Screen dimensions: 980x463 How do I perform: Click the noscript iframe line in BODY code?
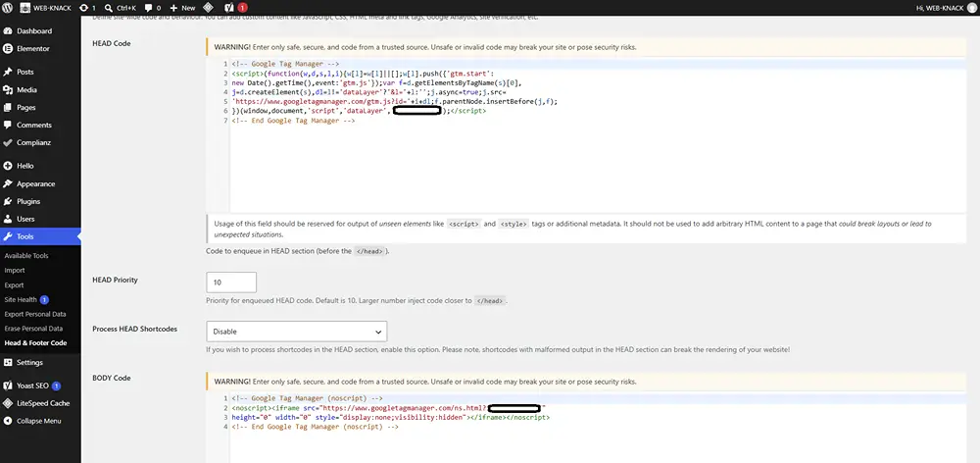point(389,408)
